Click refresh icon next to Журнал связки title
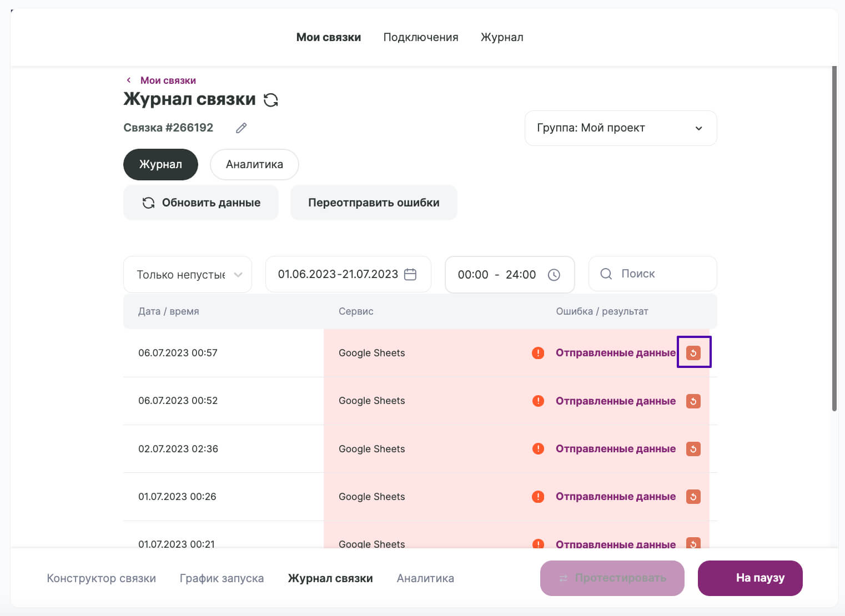The height and width of the screenshot is (616, 845). [x=271, y=100]
